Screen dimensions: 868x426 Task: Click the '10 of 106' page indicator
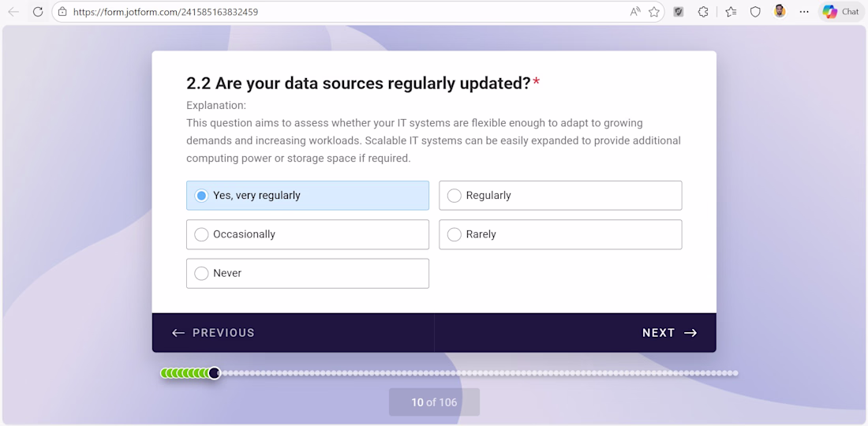[x=434, y=402]
